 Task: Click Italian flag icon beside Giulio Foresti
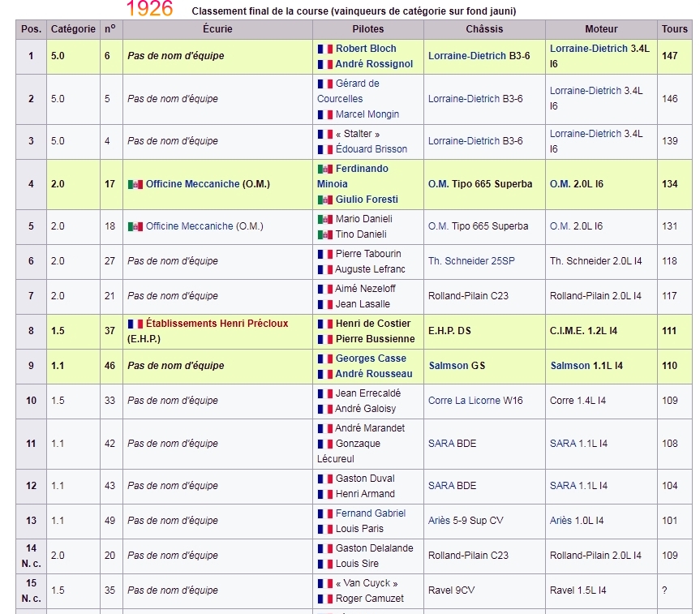pyautogui.click(x=325, y=200)
